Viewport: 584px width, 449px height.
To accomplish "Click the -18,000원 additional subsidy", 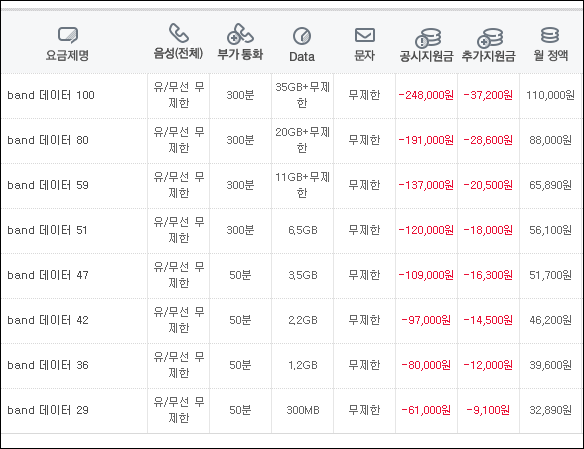I will coord(488,230).
